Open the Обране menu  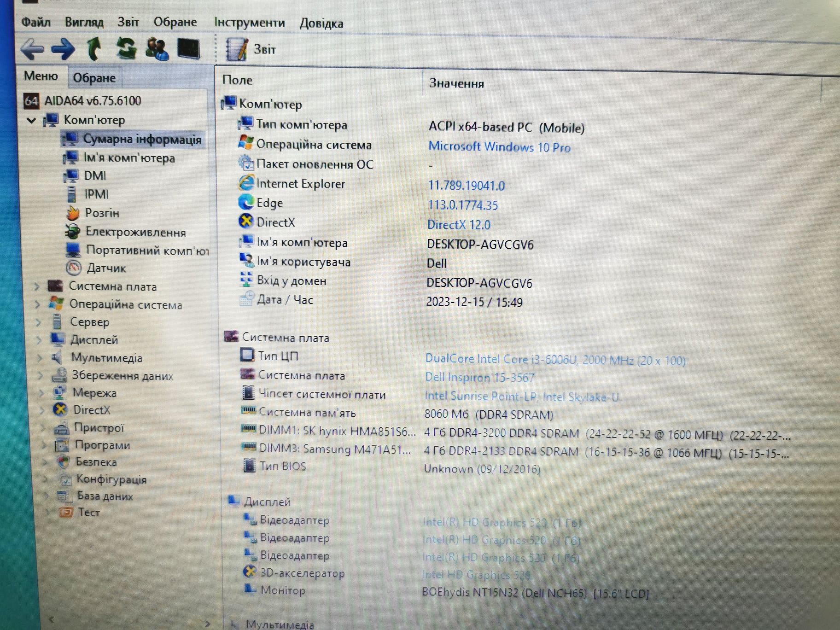pyautogui.click(x=175, y=22)
